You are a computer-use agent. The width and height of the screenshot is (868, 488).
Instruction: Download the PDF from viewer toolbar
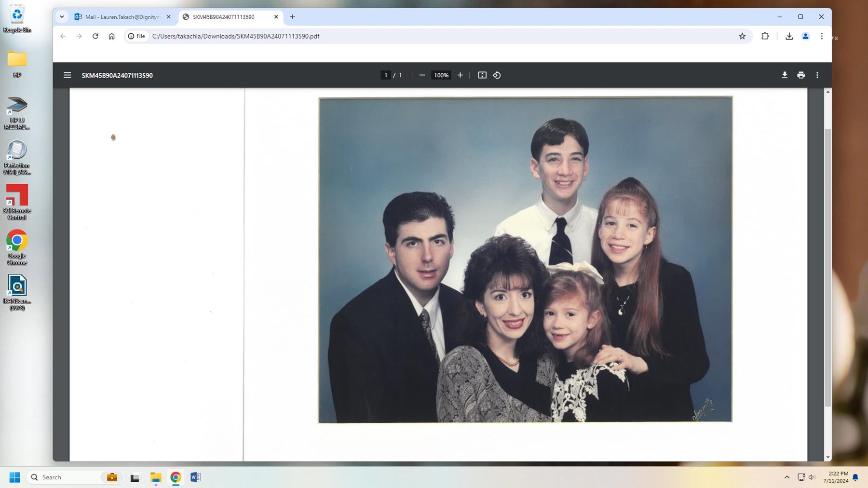785,75
